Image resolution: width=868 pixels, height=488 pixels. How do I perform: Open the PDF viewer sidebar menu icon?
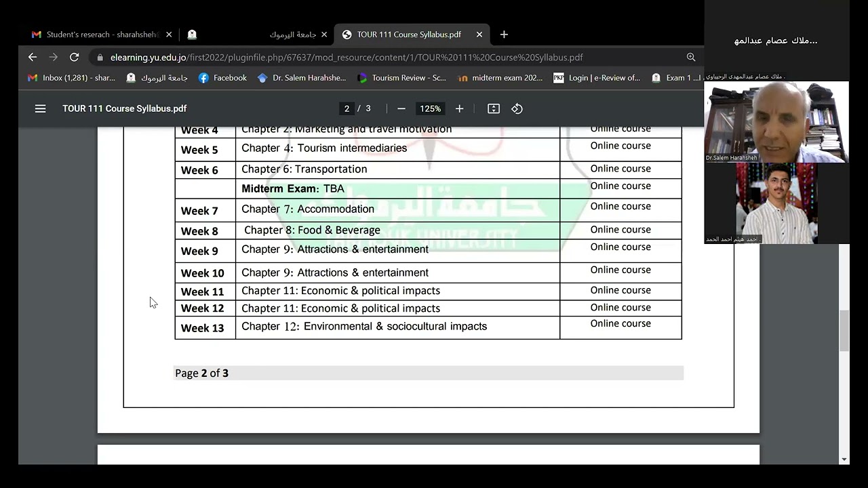point(41,108)
